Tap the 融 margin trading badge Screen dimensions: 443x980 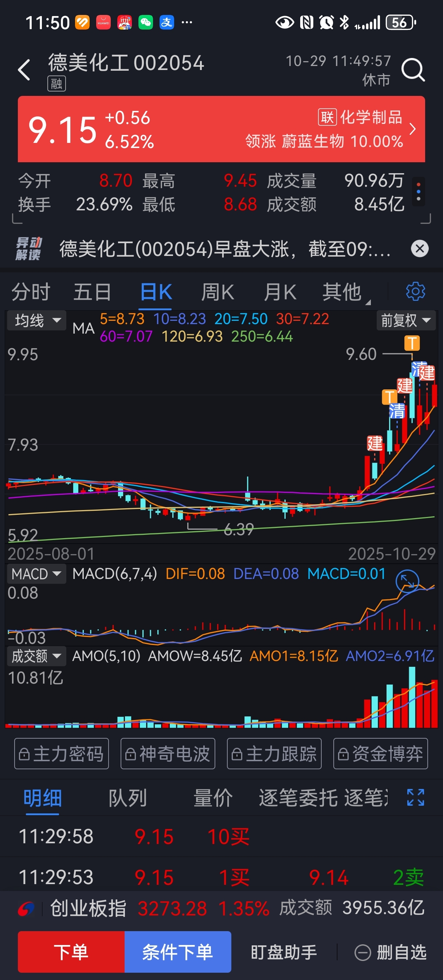click(x=57, y=84)
